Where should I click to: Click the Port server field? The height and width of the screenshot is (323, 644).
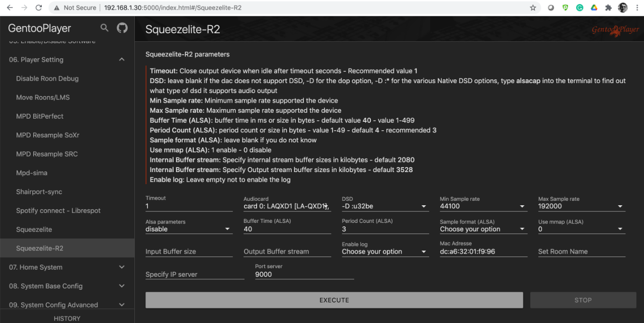pyautogui.click(x=304, y=274)
